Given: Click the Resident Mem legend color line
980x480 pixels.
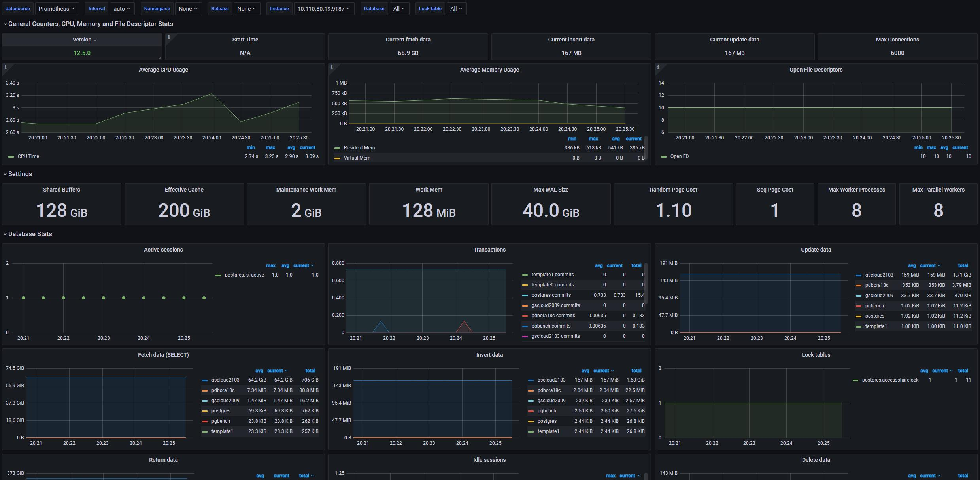Looking at the screenshot, I should click(x=337, y=148).
